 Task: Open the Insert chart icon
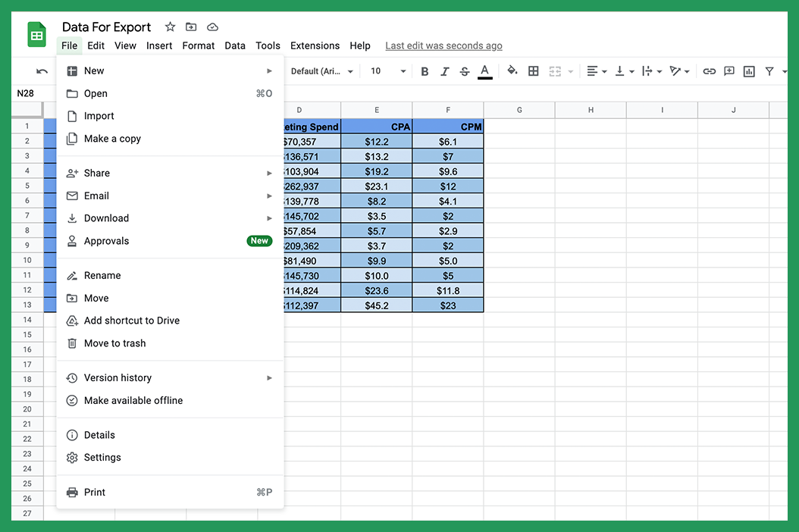coord(749,70)
